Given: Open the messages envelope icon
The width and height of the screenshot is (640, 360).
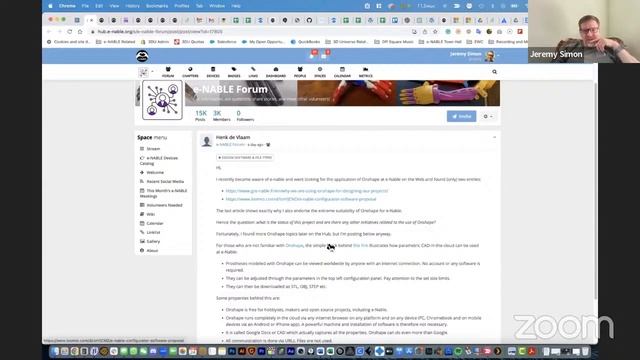Looking at the screenshot, I should click(325, 55).
